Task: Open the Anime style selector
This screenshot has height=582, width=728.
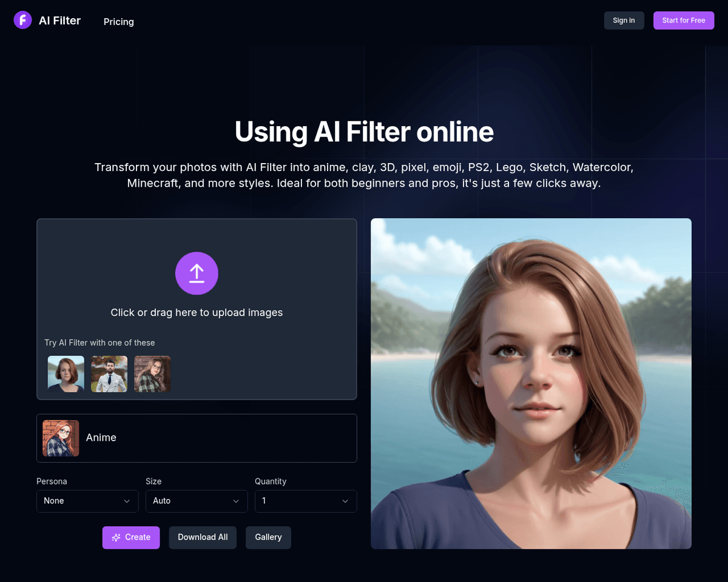Action: point(197,438)
